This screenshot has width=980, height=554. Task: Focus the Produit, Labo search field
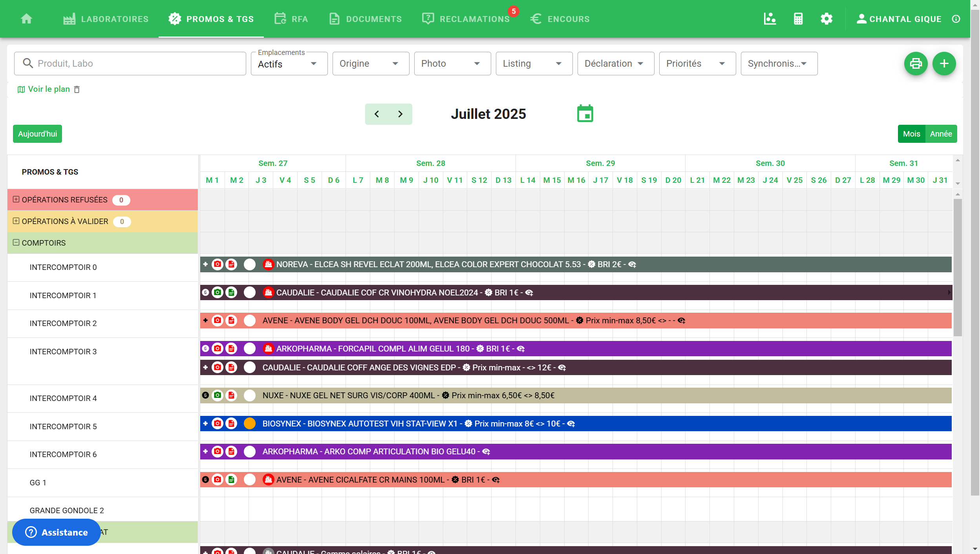(x=130, y=64)
